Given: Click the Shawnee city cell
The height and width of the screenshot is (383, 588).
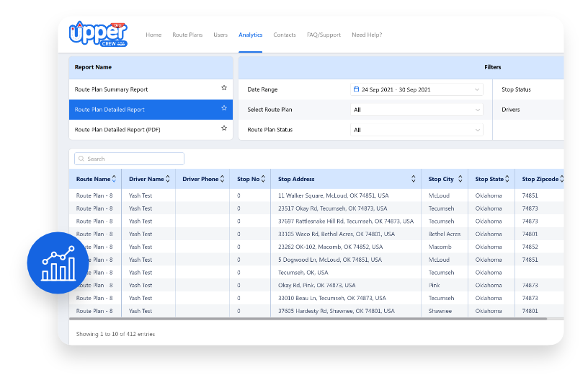Looking at the screenshot, I should (x=440, y=311).
